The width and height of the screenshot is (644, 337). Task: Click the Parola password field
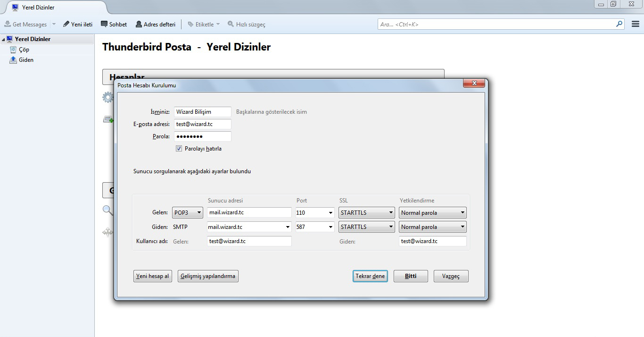(203, 136)
